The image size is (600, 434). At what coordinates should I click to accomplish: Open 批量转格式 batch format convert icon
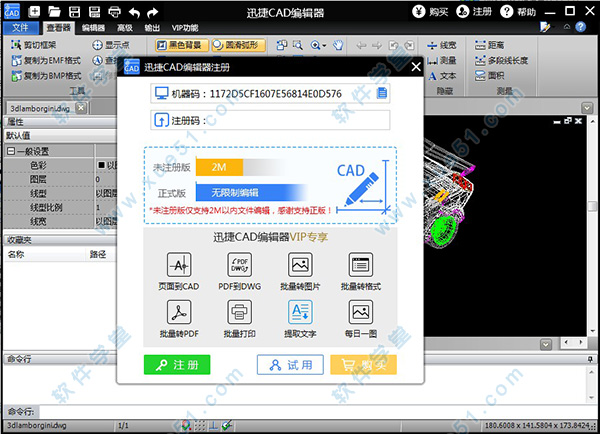[360, 265]
